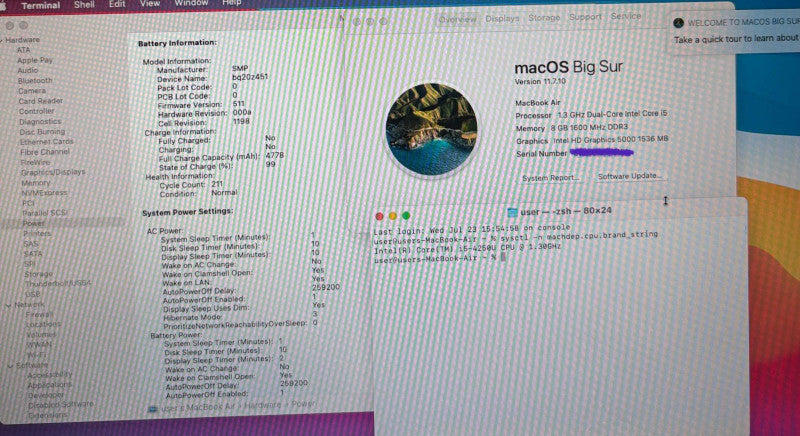800x436 pixels.
Task: Open the Terminal menu in menu bar
Action: point(40,5)
